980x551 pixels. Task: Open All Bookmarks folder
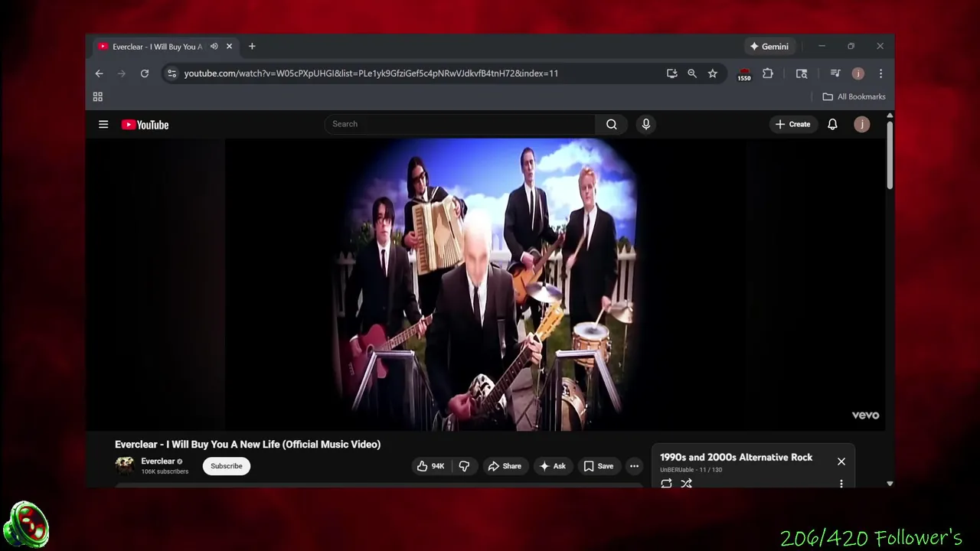[x=854, y=96]
